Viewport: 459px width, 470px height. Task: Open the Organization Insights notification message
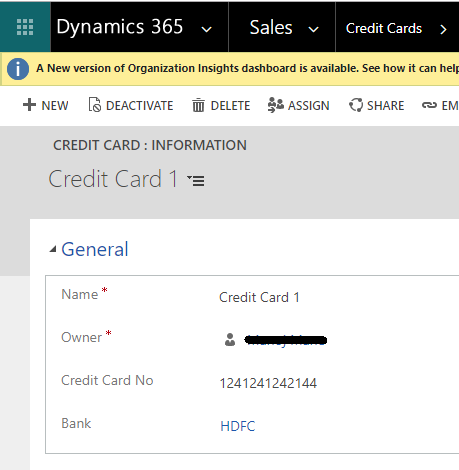pyautogui.click(x=248, y=68)
